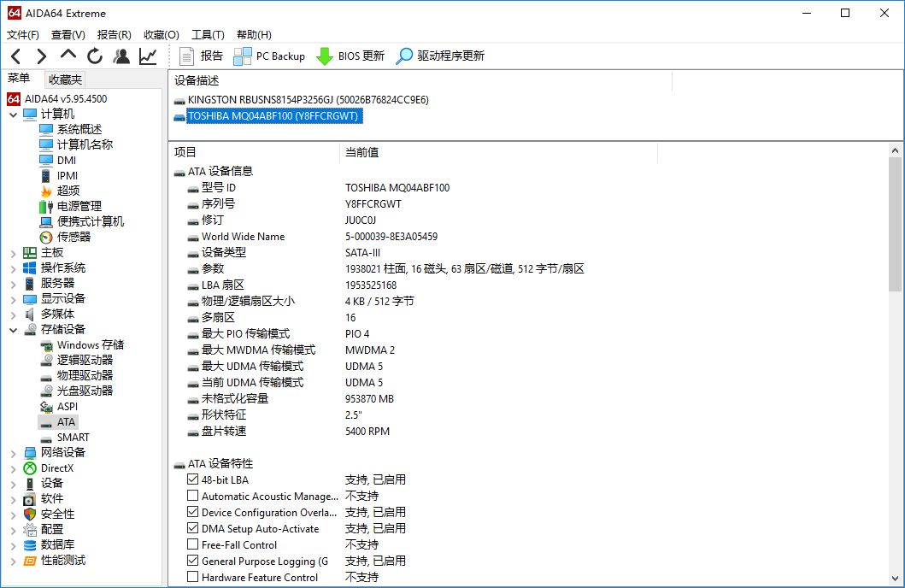Click the details scrollbar down arrow
Viewport: 905px width, 588px height.
click(896, 579)
